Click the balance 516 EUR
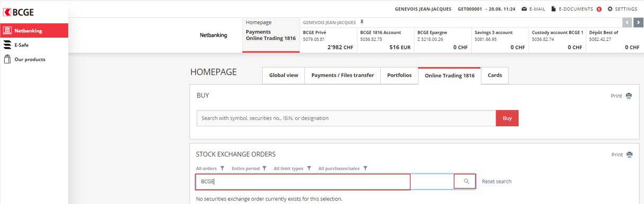 point(400,47)
